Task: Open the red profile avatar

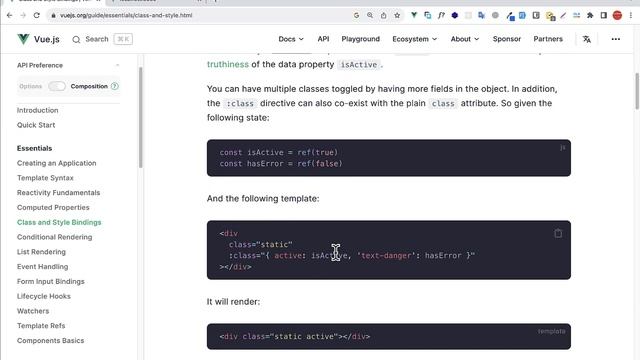Action: 617,15
